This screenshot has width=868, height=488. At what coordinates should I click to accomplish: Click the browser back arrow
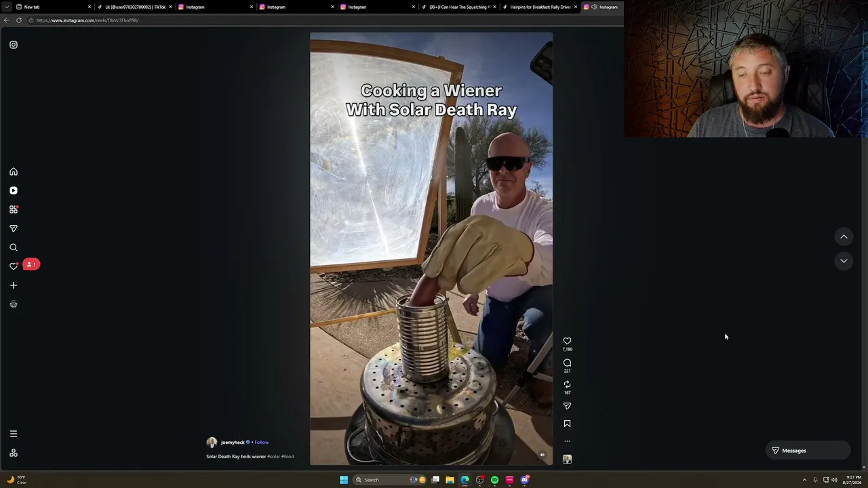(x=7, y=20)
